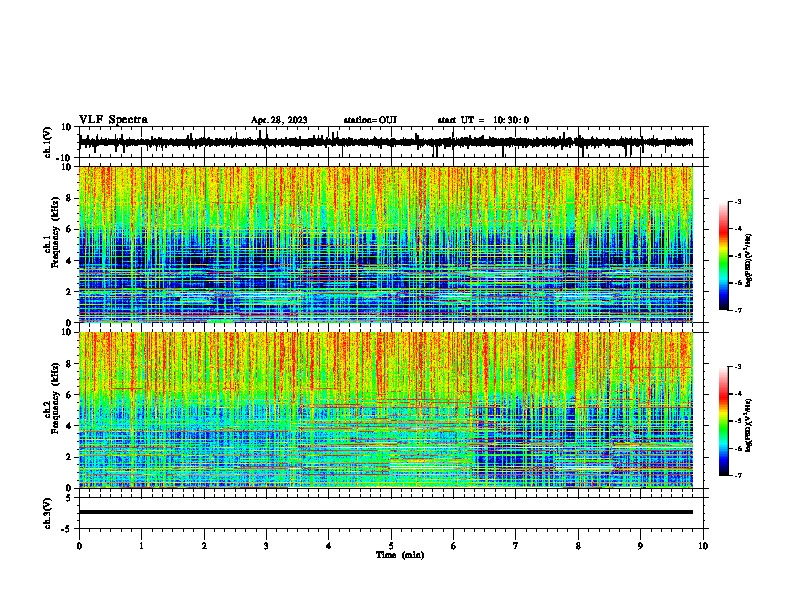Select the ch.2 color scale bar
792x612 pixels.
(724, 421)
